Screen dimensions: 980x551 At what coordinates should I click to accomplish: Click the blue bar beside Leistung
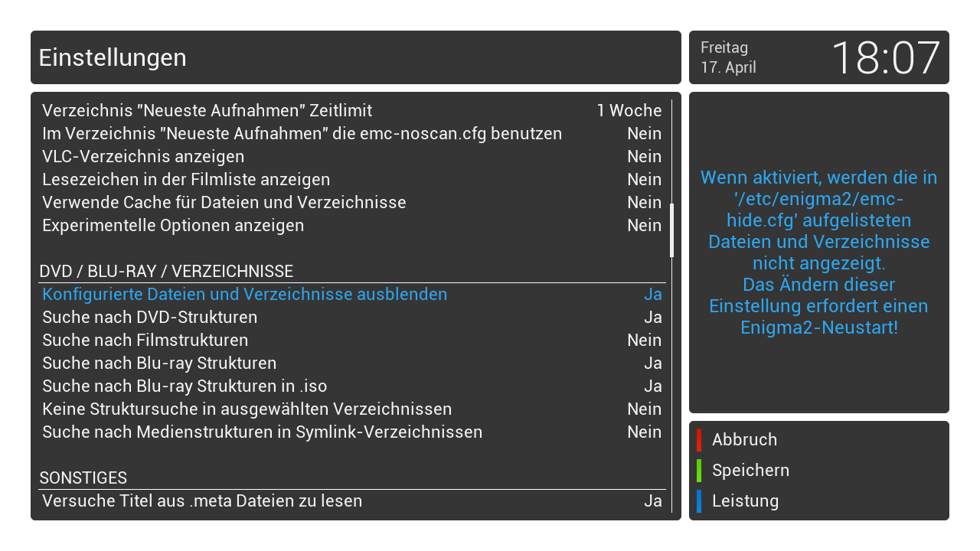[699, 501]
